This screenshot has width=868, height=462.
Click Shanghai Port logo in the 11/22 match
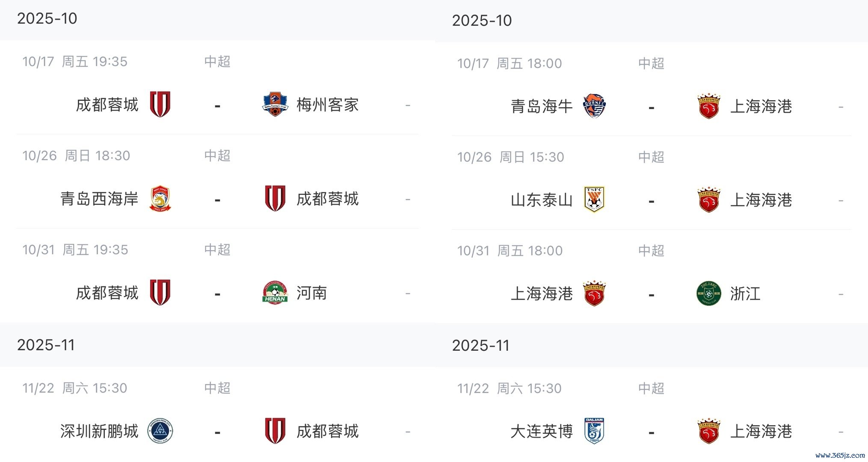709,431
